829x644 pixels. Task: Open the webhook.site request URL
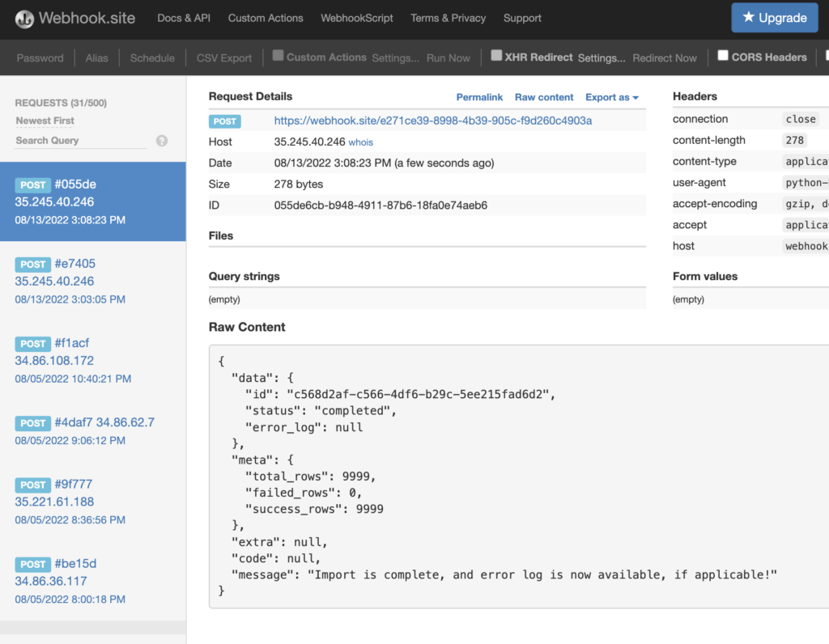pos(433,121)
